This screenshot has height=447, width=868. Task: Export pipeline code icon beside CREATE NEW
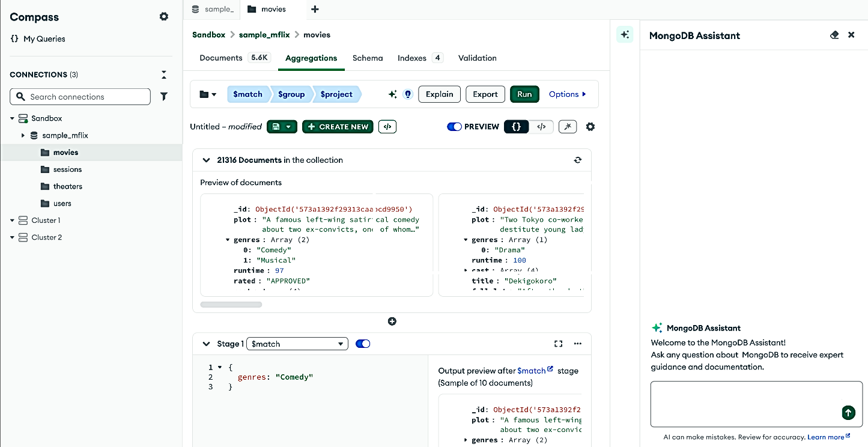(387, 127)
